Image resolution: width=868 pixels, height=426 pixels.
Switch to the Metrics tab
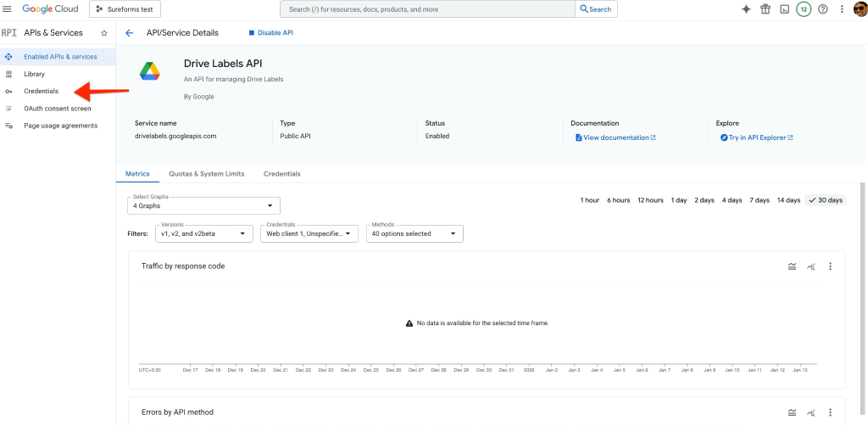(x=137, y=174)
